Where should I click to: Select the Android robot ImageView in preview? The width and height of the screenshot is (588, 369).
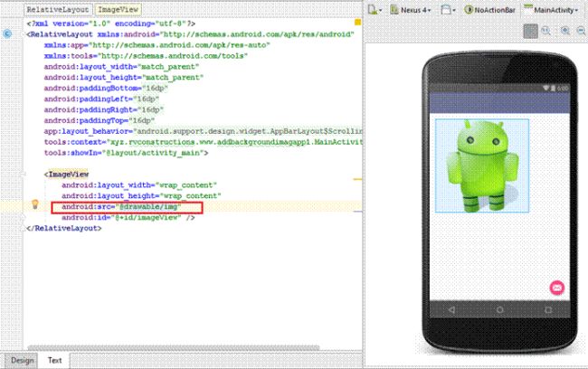click(x=482, y=166)
